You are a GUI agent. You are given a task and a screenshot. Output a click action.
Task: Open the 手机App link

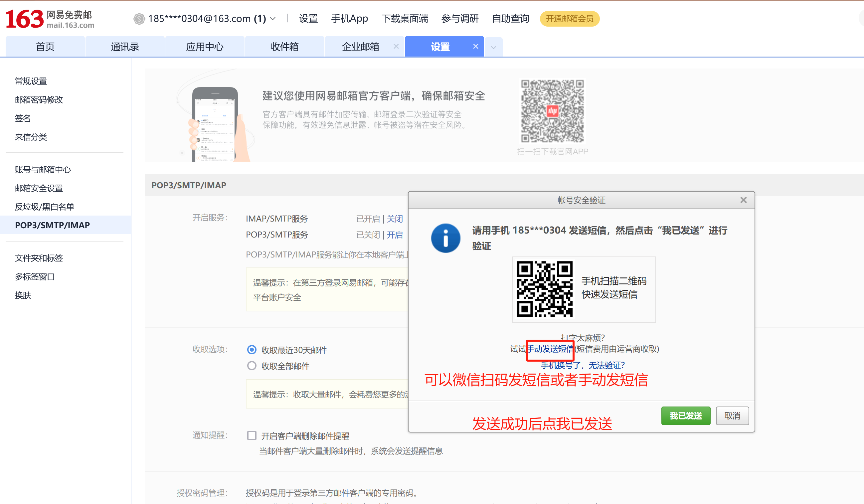(x=349, y=19)
